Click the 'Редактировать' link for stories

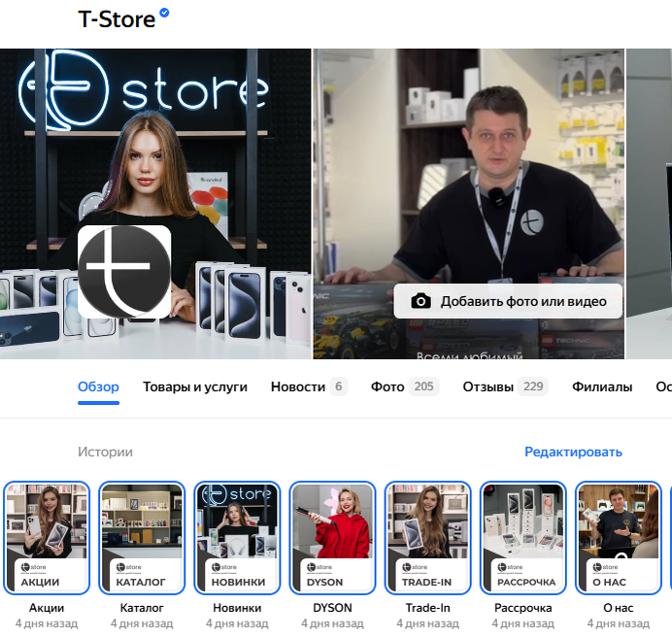573,453
